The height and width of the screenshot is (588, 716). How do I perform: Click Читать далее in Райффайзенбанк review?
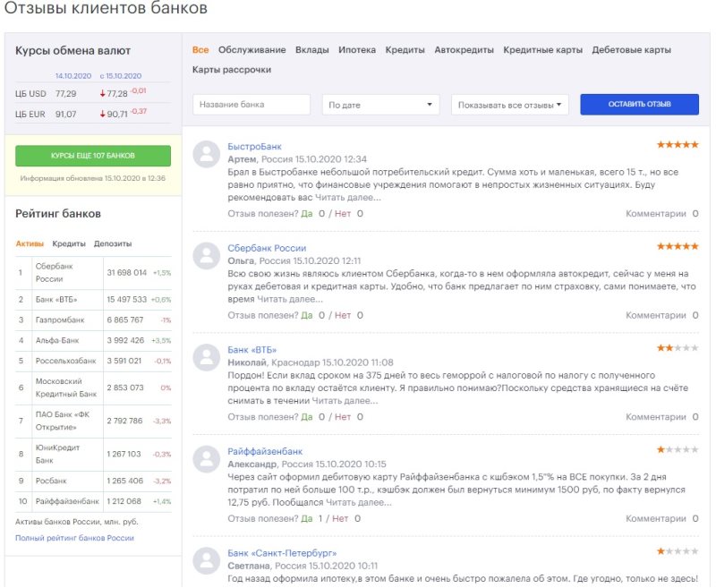359,502
